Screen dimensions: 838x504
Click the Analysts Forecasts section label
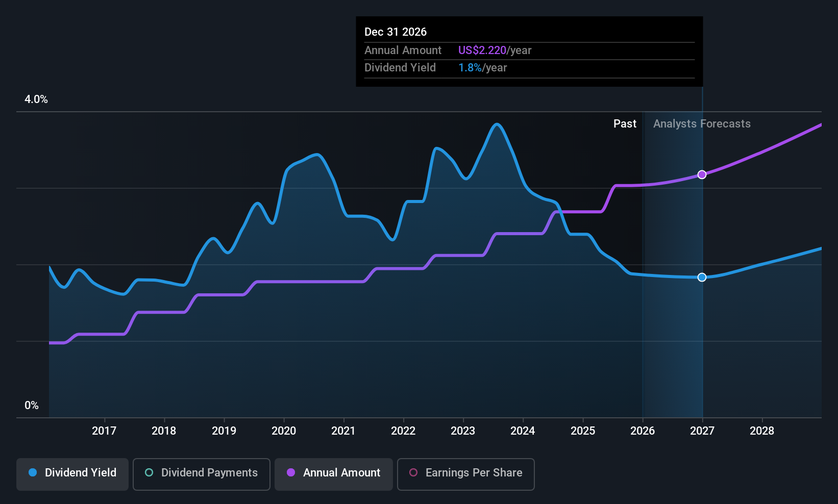(702, 124)
